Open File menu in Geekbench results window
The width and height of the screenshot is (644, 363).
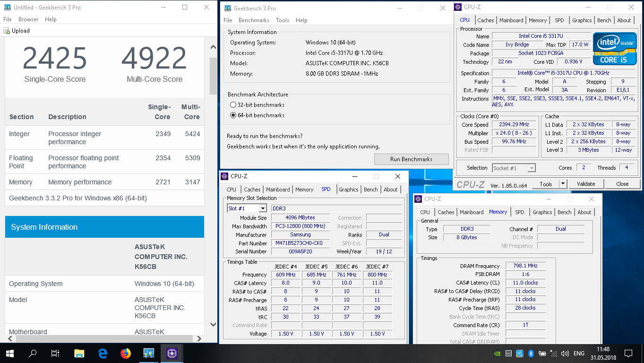[8, 19]
